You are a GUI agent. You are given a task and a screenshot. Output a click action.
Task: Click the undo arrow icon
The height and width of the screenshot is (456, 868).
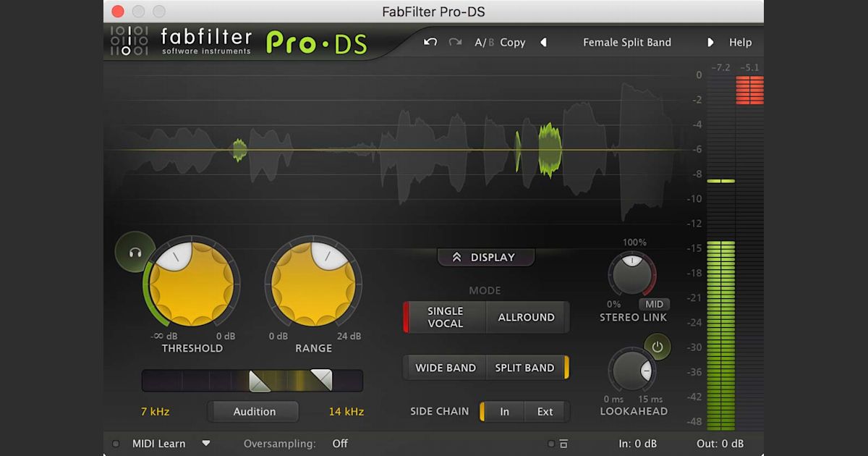click(430, 42)
